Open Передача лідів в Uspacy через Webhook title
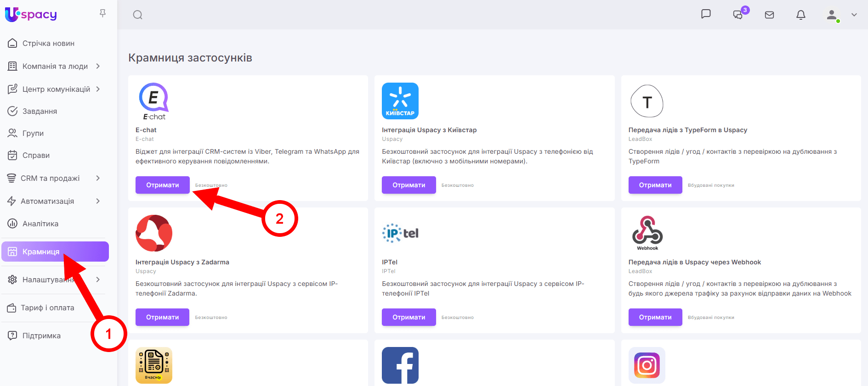868x386 pixels. click(695, 262)
